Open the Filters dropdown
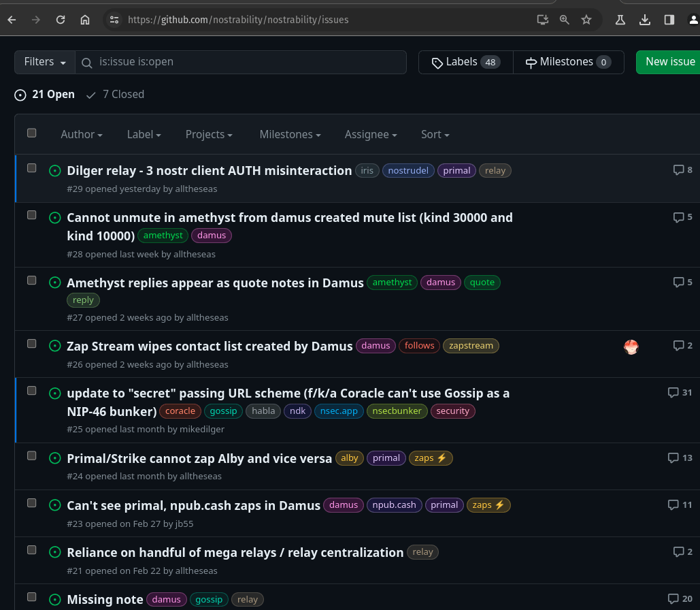Image resolution: width=700 pixels, height=610 pixels. [x=45, y=62]
